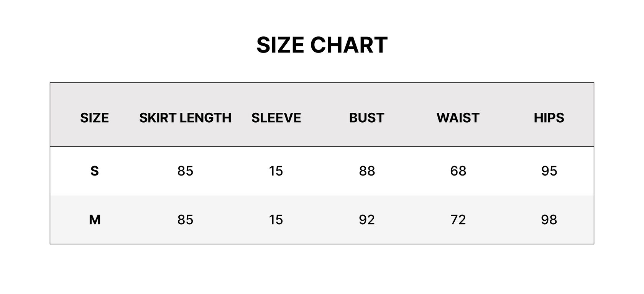Select the M size row label
The image size is (644, 294).
(x=95, y=220)
